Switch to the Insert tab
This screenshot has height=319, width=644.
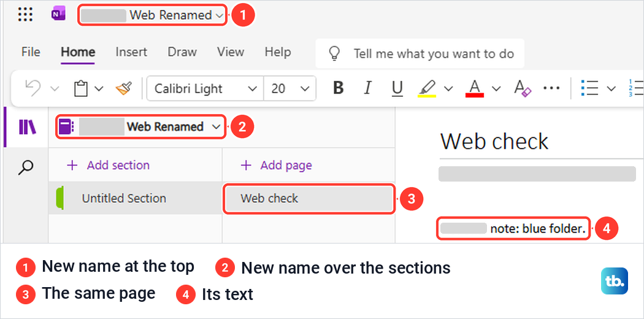tap(131, 52)
